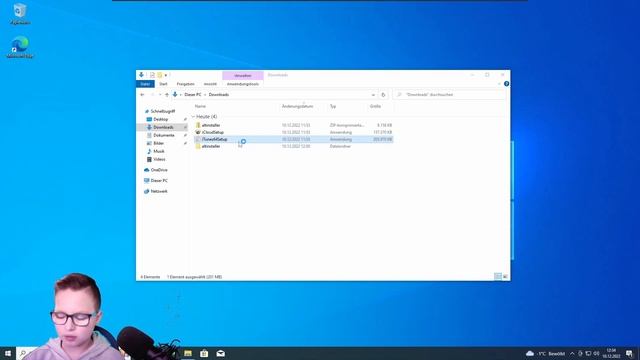Image resolution: width=640 pixels, height=360 pixels.
Task: Select the Verwalten contextual tab
Action: pos(243,76)
